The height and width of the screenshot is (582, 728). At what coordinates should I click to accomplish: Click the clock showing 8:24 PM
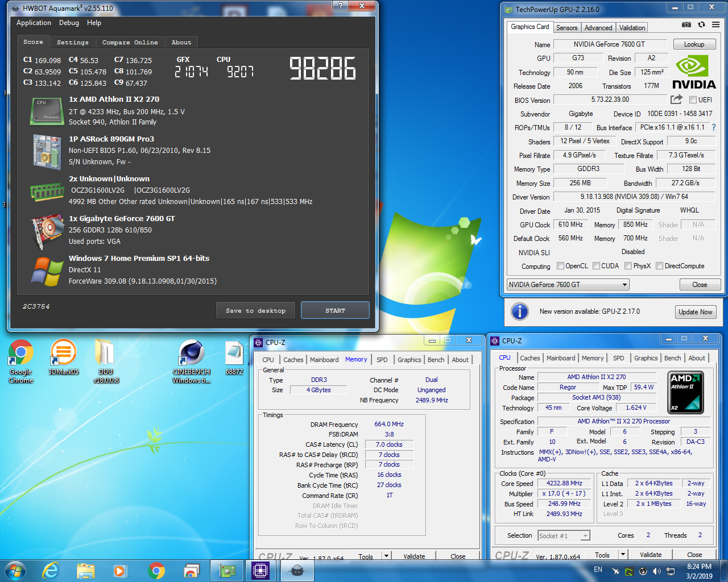(699, 567)
